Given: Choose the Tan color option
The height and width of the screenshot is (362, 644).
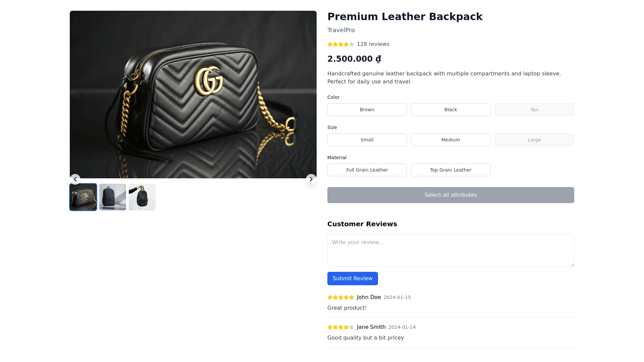Looking at the screenshot, I should (534, 110).
